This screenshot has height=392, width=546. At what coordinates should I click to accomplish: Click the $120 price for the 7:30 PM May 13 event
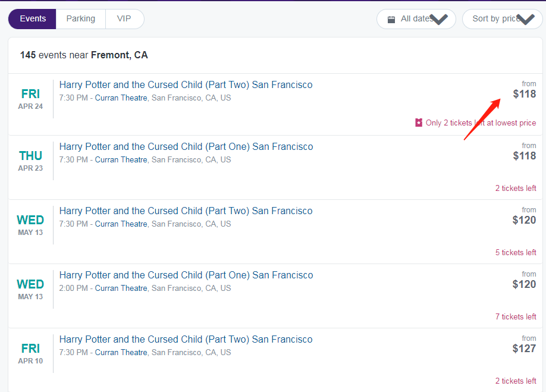pyautogui.click(x=524, y=220)
